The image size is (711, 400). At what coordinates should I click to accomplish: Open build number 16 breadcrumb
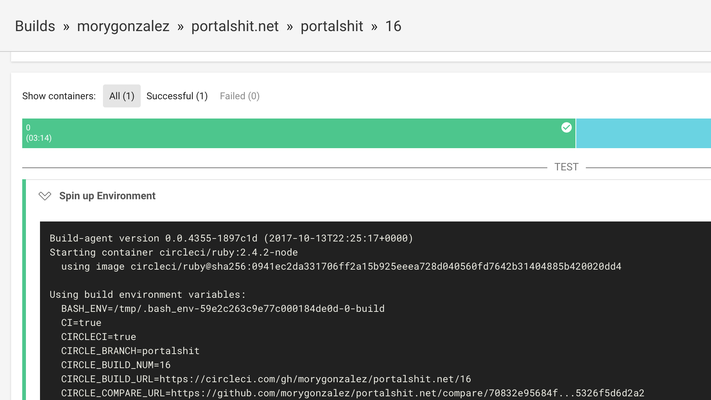[x=393, y=26]
